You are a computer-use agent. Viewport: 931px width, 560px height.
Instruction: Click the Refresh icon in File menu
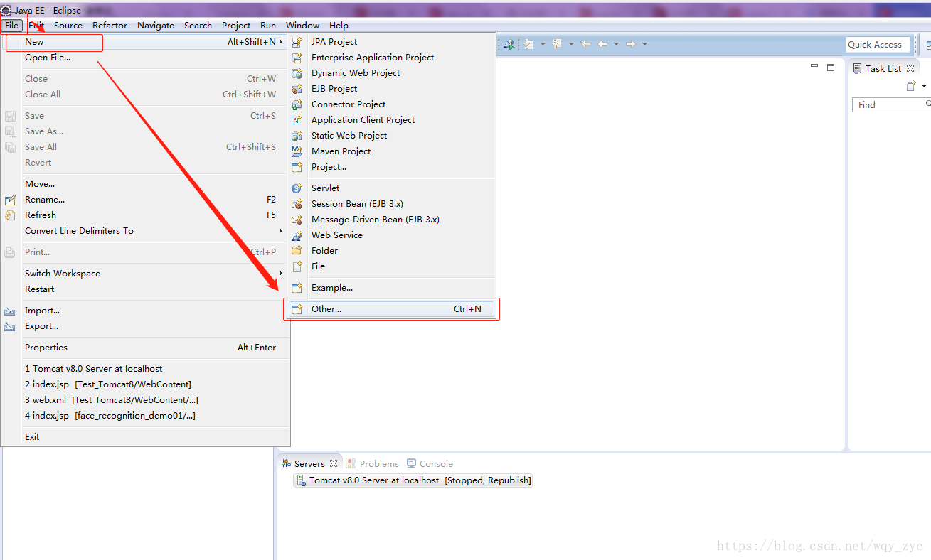[10, 215]
